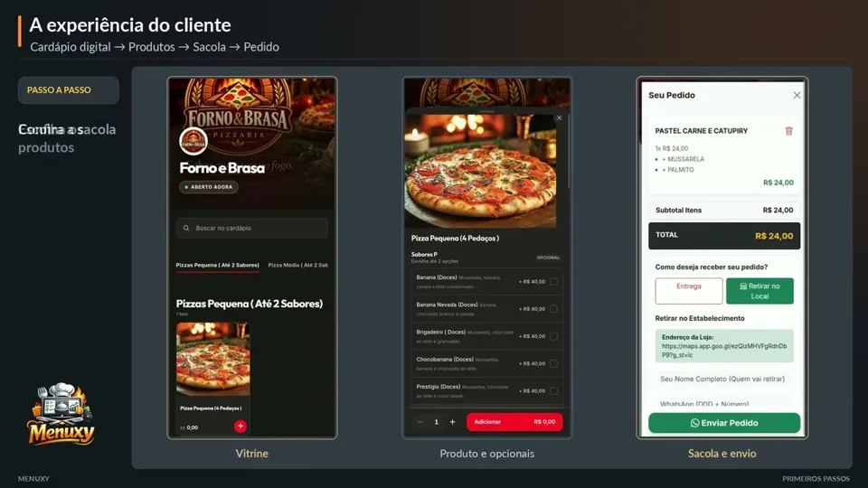Click the Pizza Pequena (4 Pedaços) popup title
The width and height of the screenshot is (868, 488).
coord(455,238)
